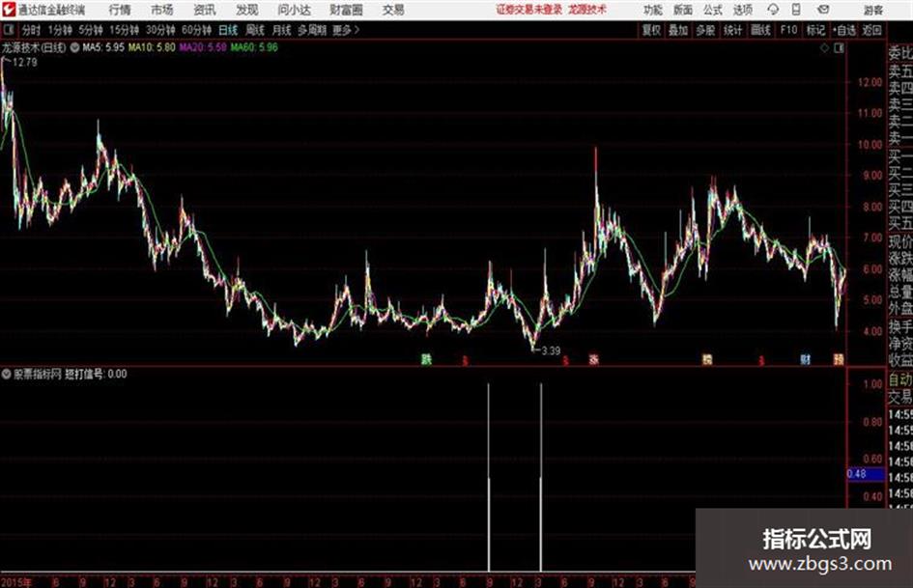913x588 pixels.
Task: Click the red 涨 event marker
Action: [593, 360]
